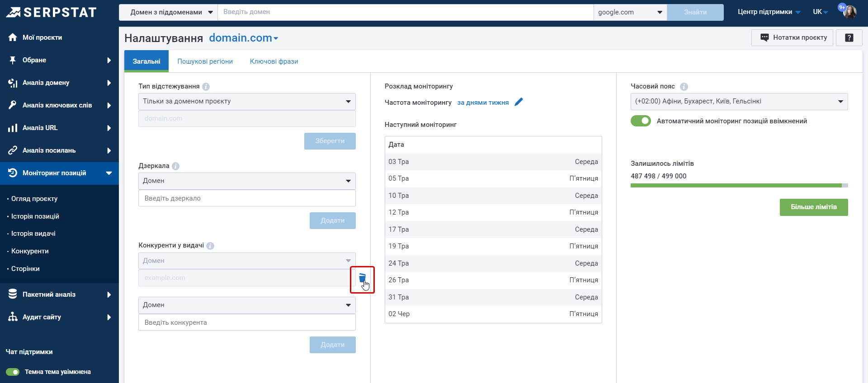The image size is (868, 383).
Task: Click the Введіть конкурента input field
Action: tap(247, 322)
